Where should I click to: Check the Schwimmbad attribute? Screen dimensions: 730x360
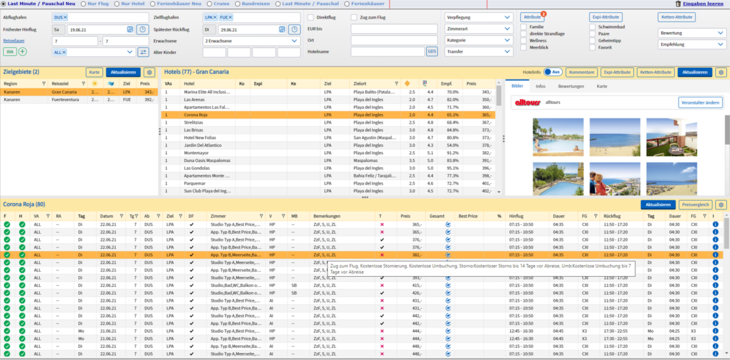tap(593, 27)
